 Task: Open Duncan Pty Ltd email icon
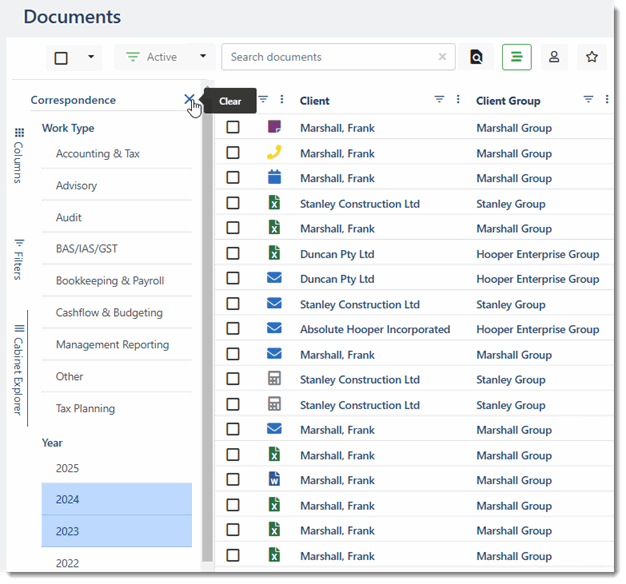(x=274, y=278)
